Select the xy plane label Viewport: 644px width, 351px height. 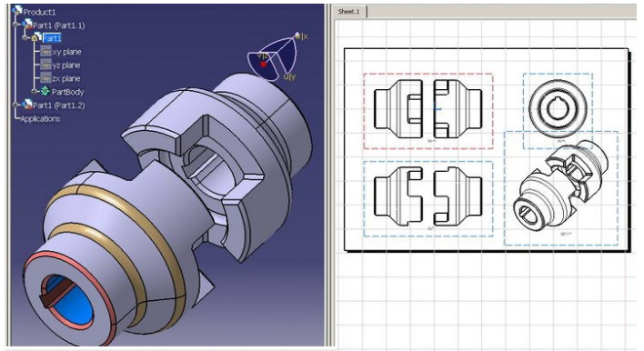66,52
